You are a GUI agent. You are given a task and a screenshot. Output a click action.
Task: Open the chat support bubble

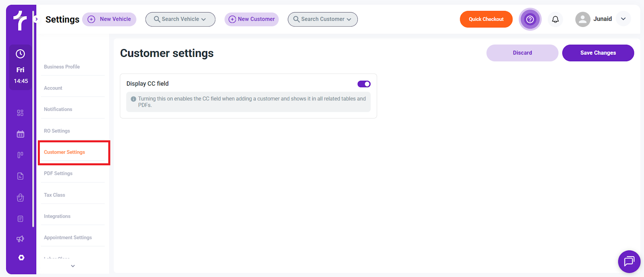pos(629,261)
